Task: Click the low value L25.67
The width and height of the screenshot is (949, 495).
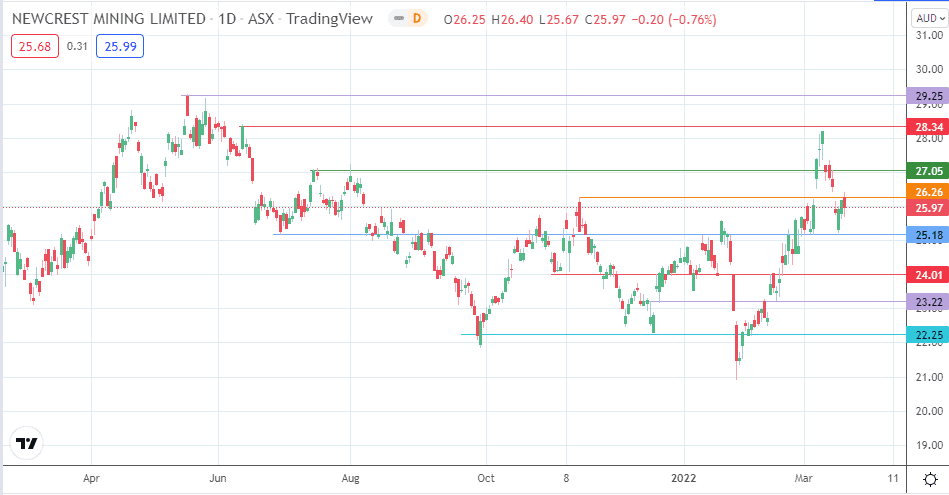Action: 559,20
